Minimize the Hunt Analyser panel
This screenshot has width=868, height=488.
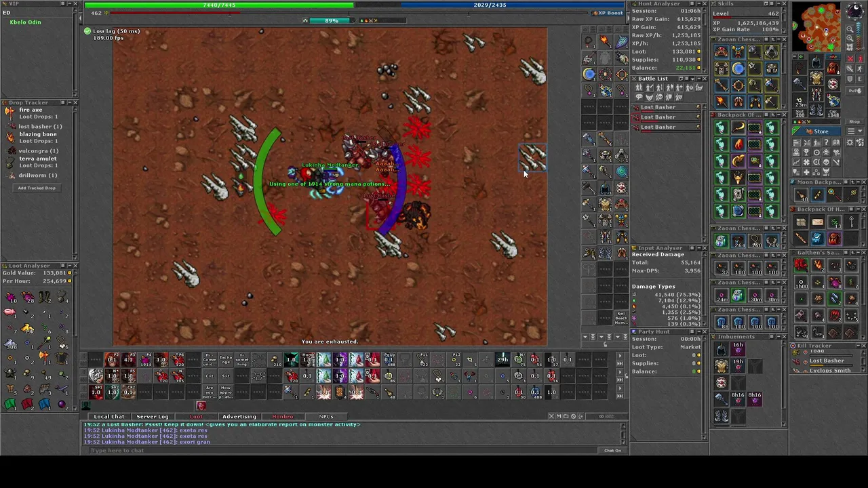pos(698,3)
